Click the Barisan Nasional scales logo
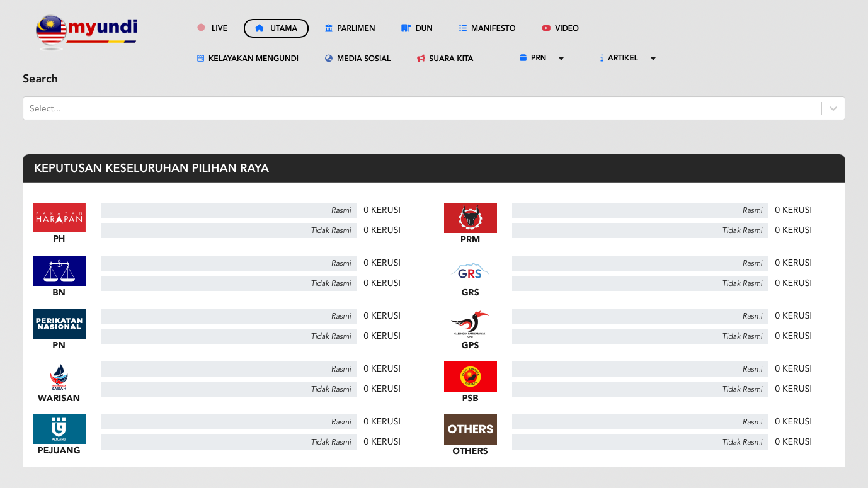Screen dimensions: 868x488 point(59,270)
